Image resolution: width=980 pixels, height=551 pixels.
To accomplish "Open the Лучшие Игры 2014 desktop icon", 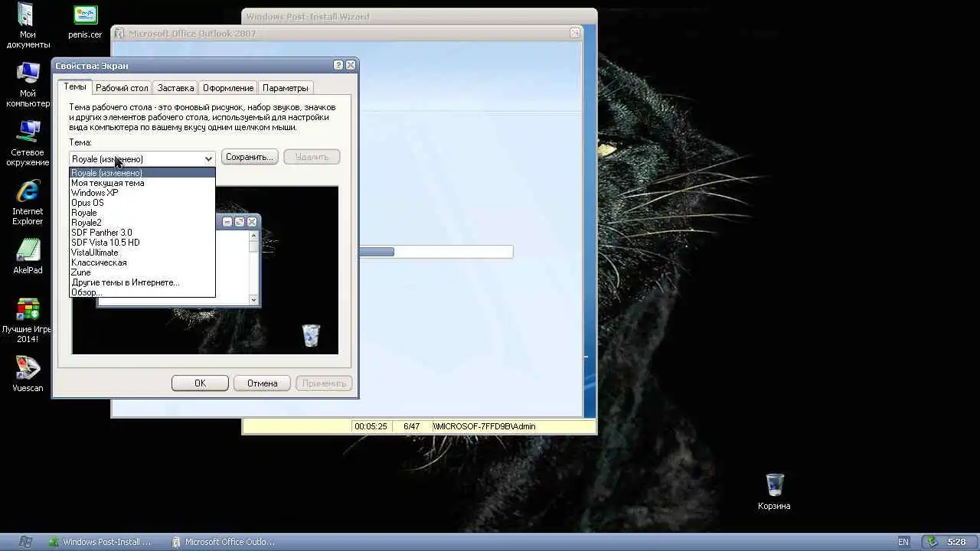I will coord(28,320).
